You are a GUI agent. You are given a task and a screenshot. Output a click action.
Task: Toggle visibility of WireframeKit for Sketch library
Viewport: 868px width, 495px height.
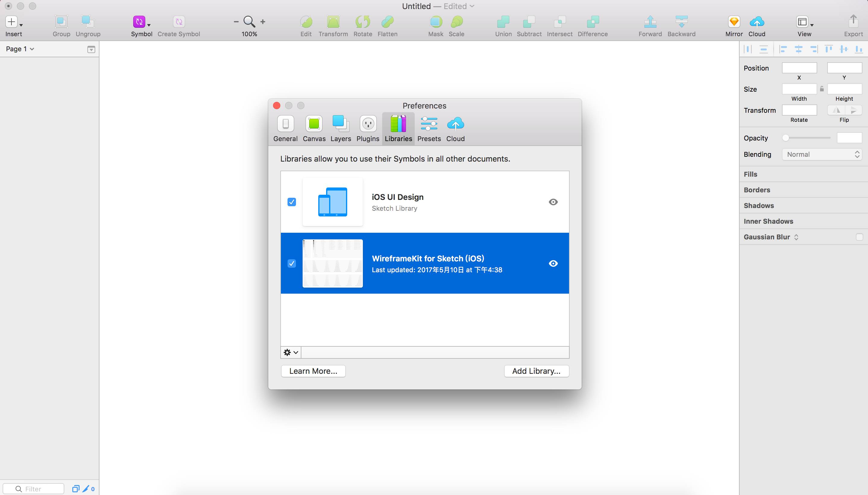click(x=553, y=263)
